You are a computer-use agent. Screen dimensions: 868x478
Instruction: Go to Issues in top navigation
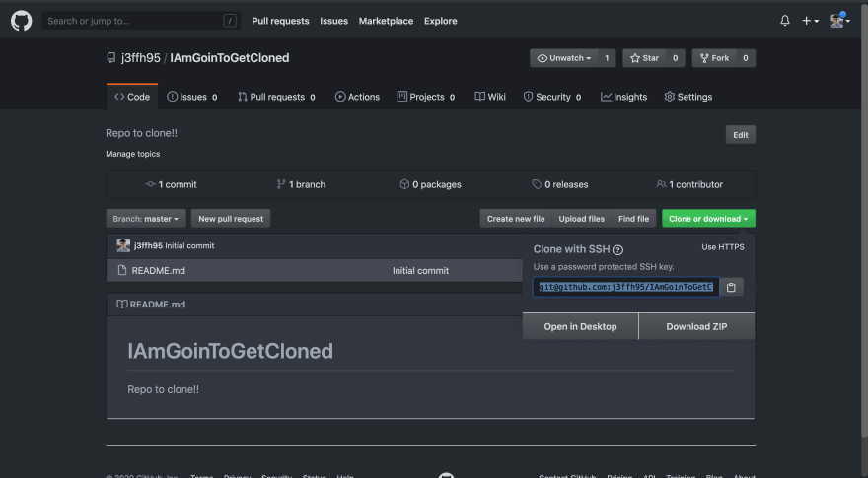(333, 21)
